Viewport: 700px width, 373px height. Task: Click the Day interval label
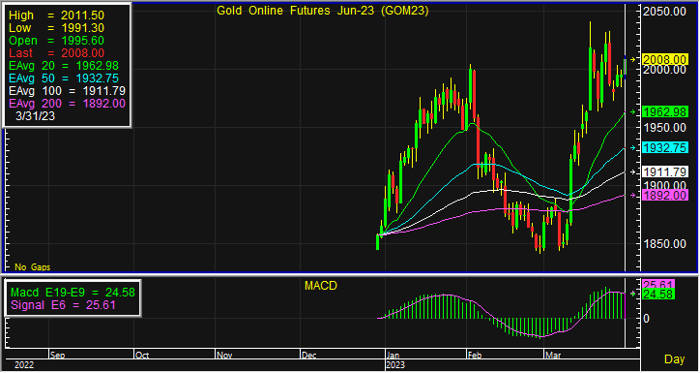[x=675, y=359]
